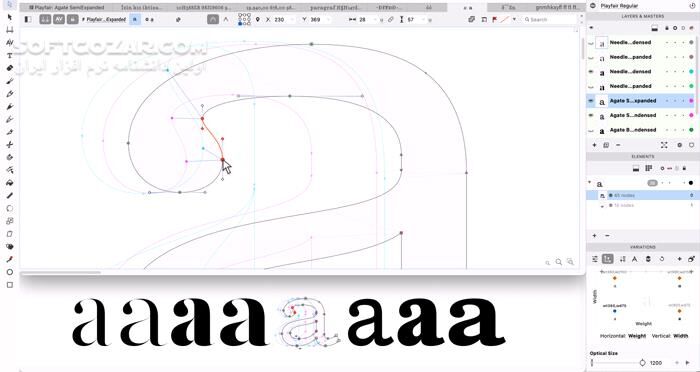Select the Guides slash tool in the toolbox
Image resolution: width=700 pixels, height=372 pixels.
tap(10, 196)
